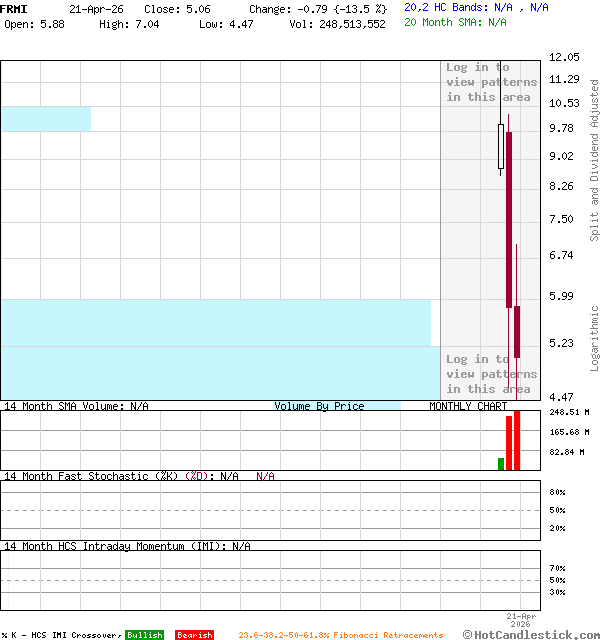Click the 'MONTHLY CHART' label

468,406
